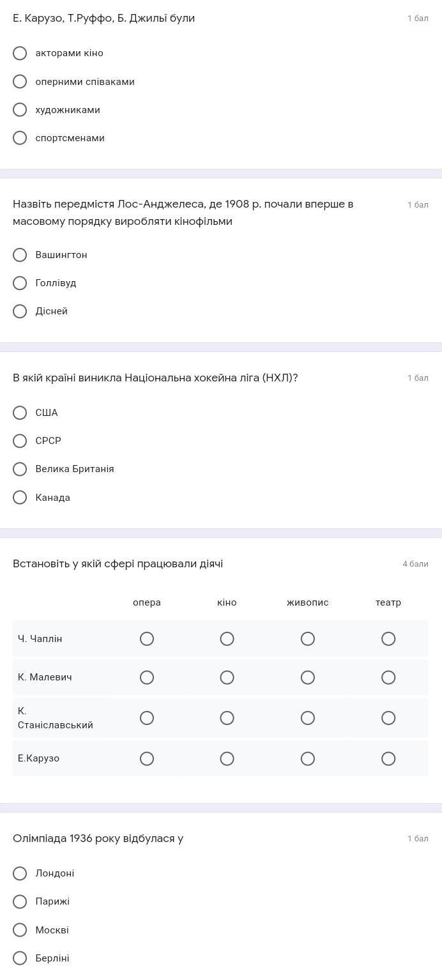The width and height of the screenshot is (442, 980).
Task: Mark 'опера' for Ч. Чаплін row
Action: [x=147, y=639]
